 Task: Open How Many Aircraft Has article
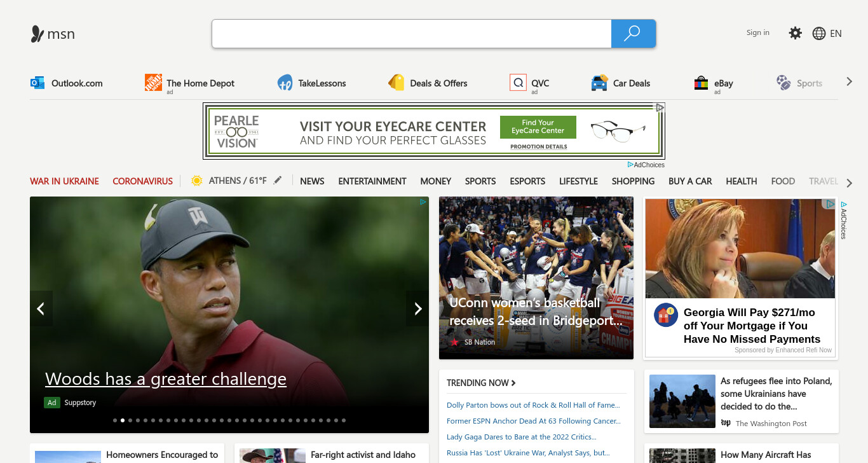click(766, 455)
